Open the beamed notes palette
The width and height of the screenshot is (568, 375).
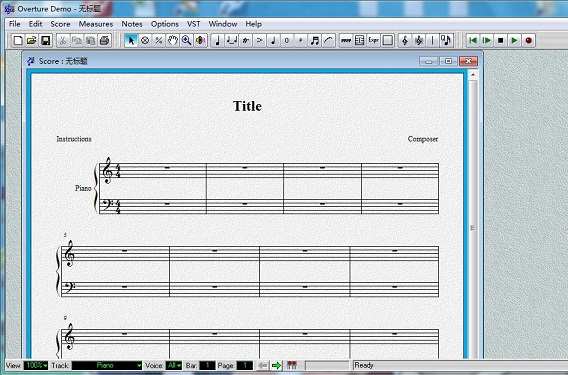click(315, 40)
